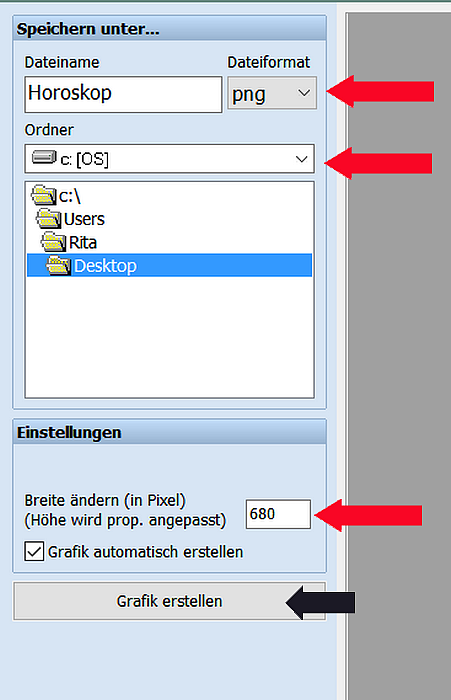
Task: Click the Breite ändern pixel field showing 680
Action: click(x=278, y=514)
